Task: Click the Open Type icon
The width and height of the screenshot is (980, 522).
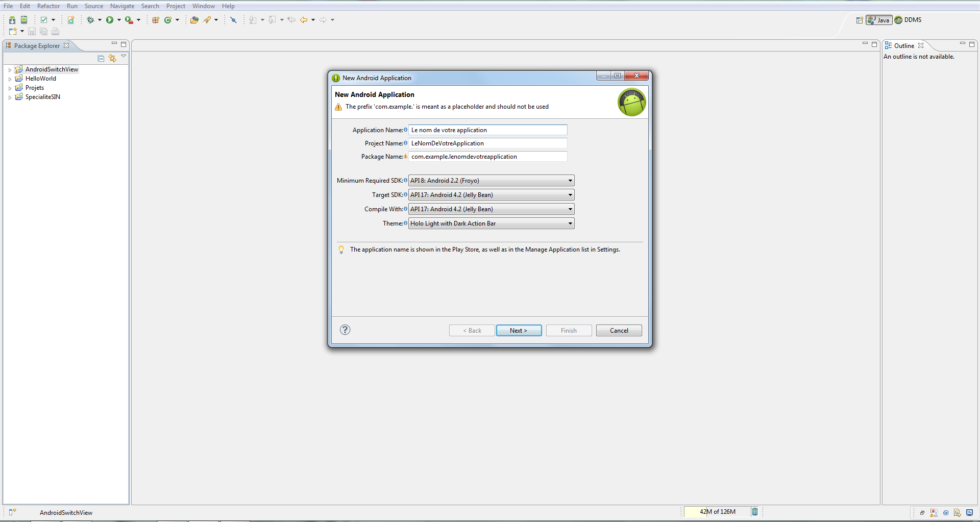Action: point(194,20)
